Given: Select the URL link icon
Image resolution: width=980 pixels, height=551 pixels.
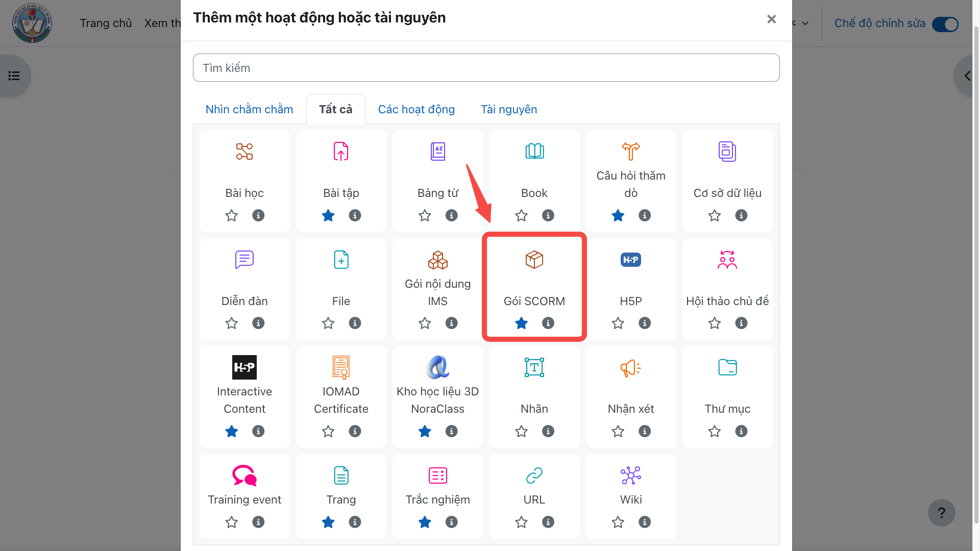Looking at the screenshot, I should point(534,475).
